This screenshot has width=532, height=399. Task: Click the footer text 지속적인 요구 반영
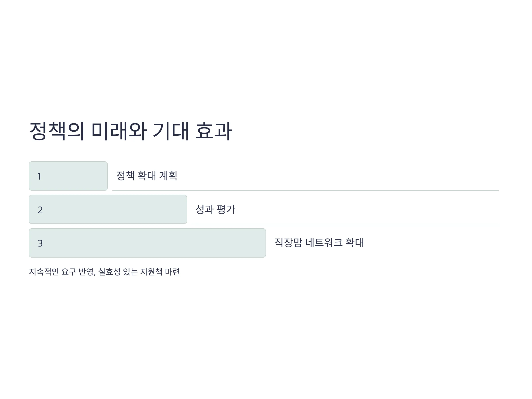pyautogui.click(x=62, y=272)
